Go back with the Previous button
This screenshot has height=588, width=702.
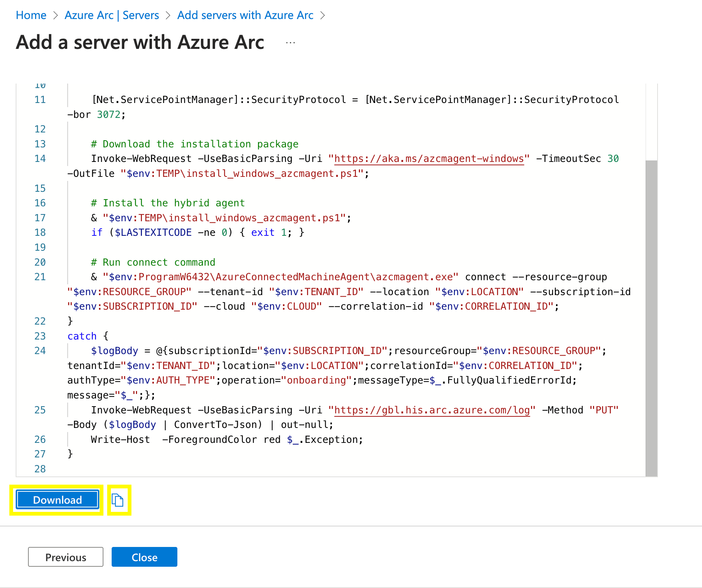[x=66, y=557]
